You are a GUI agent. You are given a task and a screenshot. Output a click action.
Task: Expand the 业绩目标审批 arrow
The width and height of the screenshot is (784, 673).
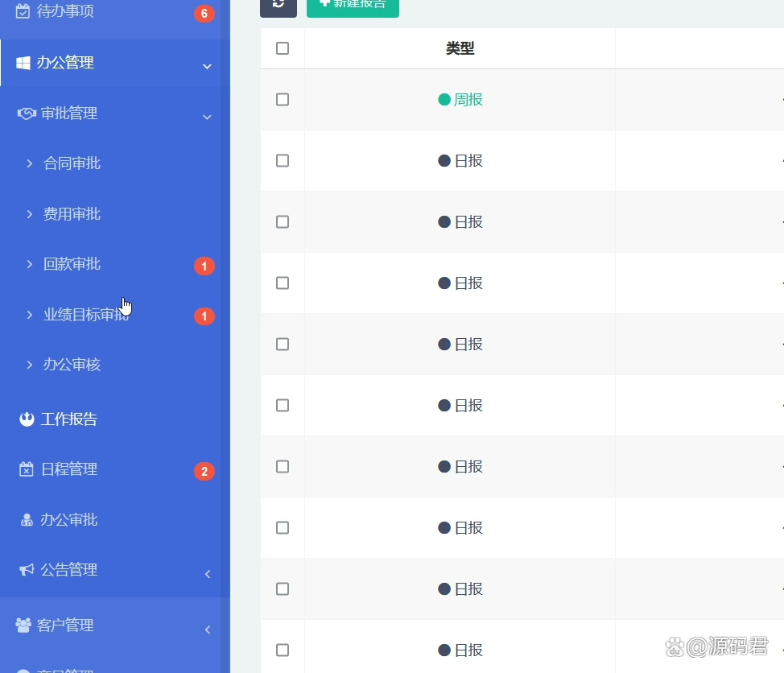(x=30, y=315)
